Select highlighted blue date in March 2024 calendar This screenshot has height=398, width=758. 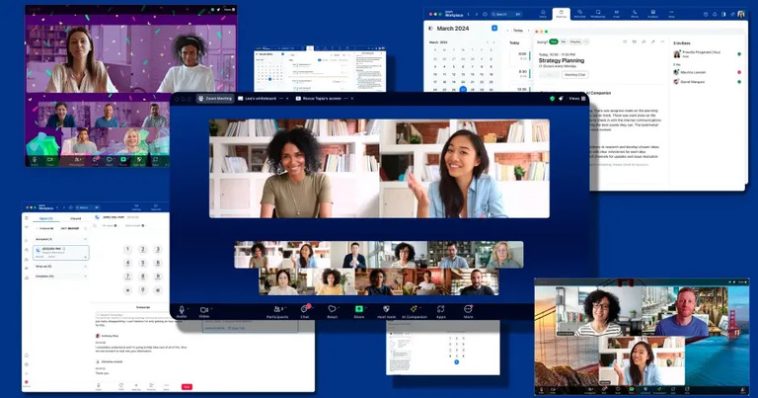463,89
